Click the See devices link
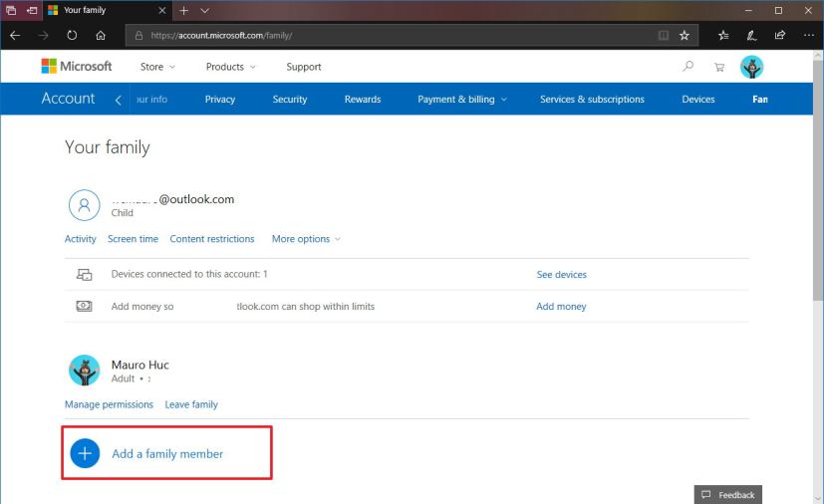 click(x=561, y=274)
